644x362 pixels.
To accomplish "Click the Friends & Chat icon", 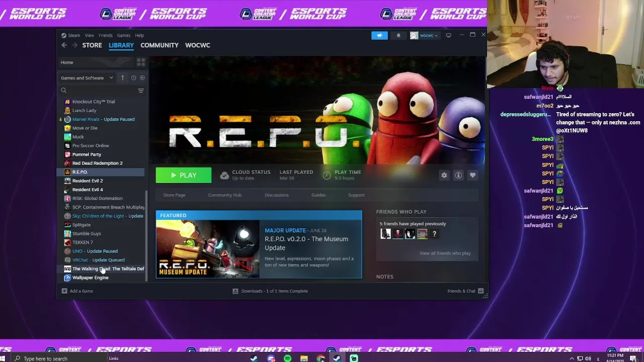I will coord(481,291).
